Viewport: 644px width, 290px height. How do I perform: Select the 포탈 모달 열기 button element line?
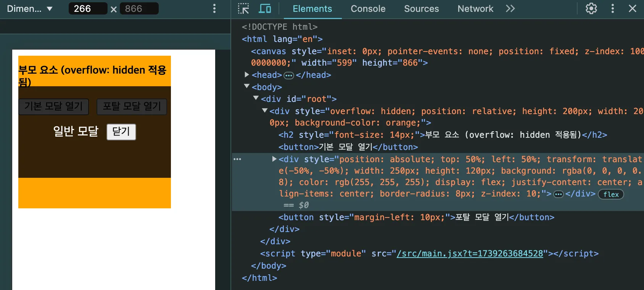tap(416, 217)
